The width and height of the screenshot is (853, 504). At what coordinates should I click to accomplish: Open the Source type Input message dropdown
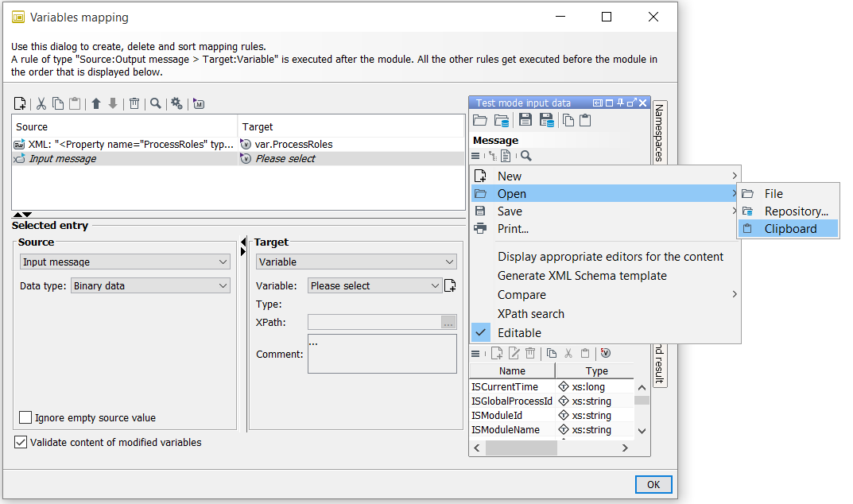click(125, 262)
